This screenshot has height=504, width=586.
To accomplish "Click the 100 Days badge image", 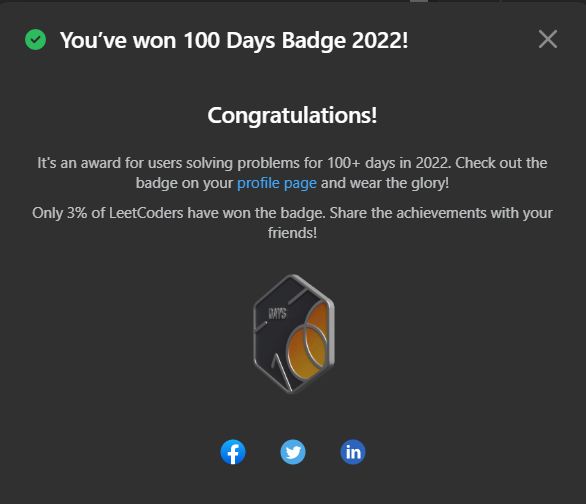I will pos(294,334).
